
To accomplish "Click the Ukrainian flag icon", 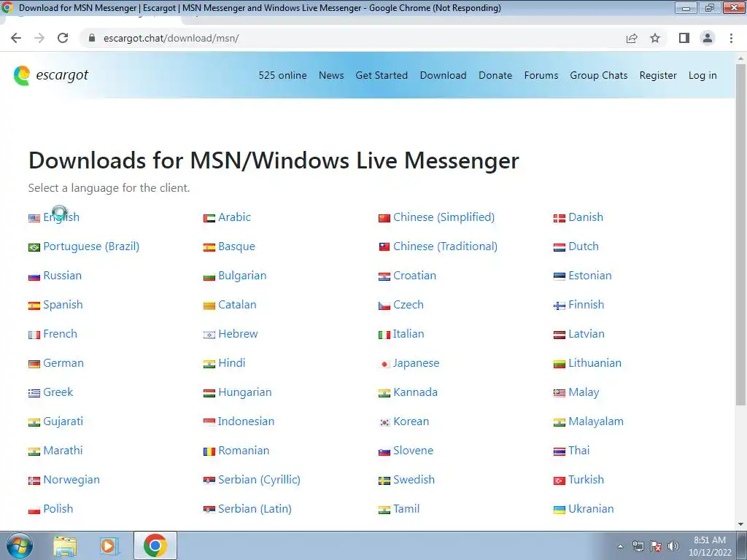I will pyautogui.click(x=559, y=510).
